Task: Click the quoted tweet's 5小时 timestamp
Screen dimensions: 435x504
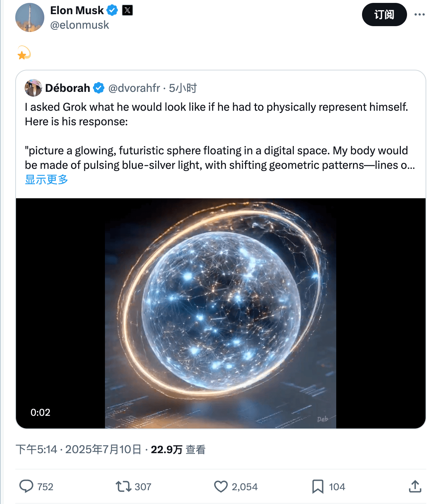Action: 183,88
